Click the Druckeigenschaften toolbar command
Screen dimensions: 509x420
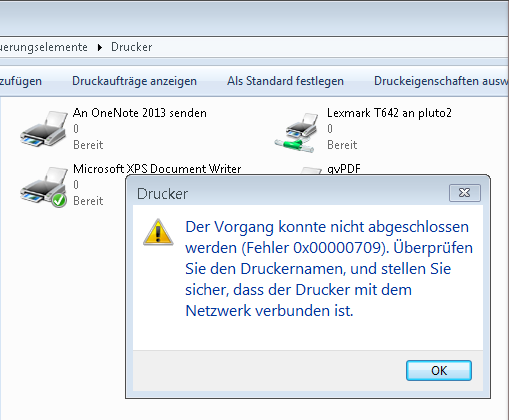[x=441, y=81]
